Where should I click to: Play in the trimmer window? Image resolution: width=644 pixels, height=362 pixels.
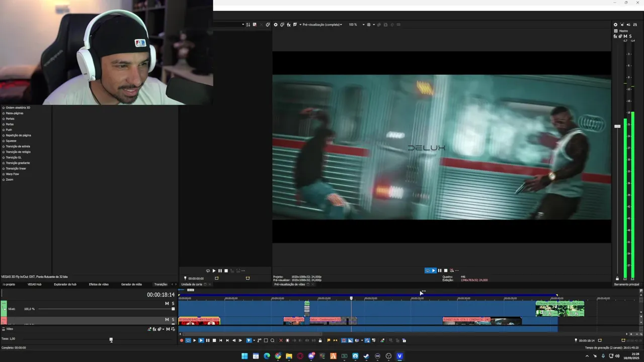click(214, 270)
